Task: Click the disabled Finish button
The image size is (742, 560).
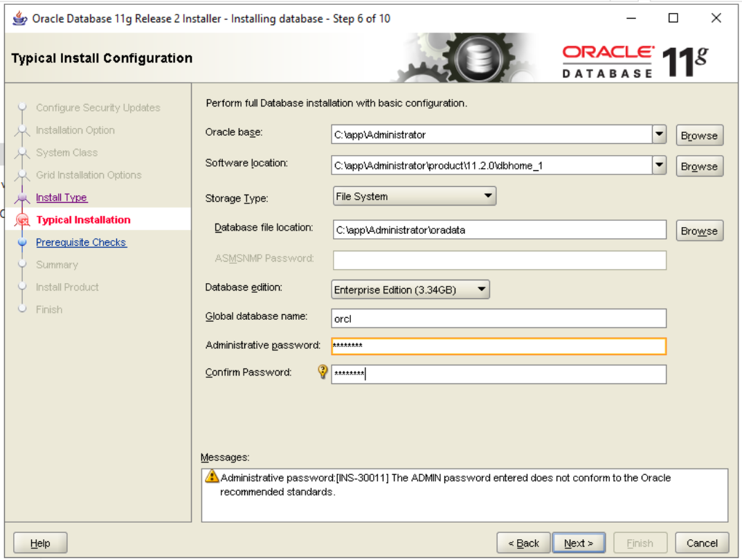Action: tap(640, 543)
